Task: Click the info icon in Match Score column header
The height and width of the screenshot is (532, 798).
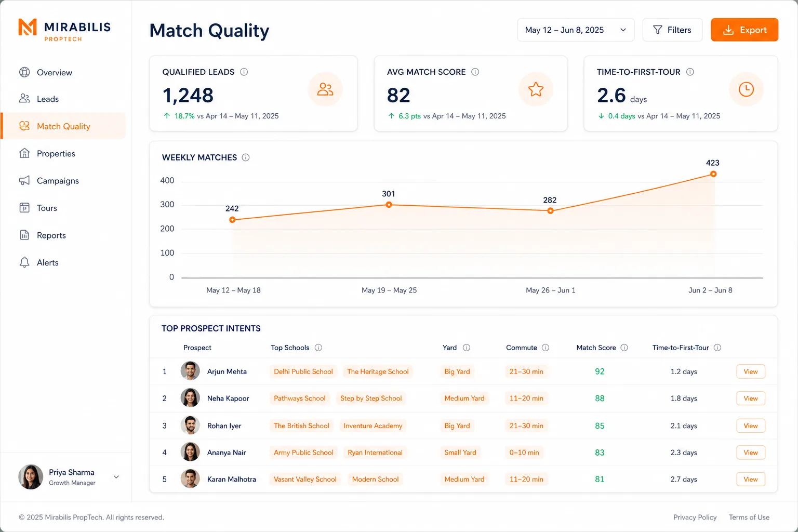Action: [624, 348]
